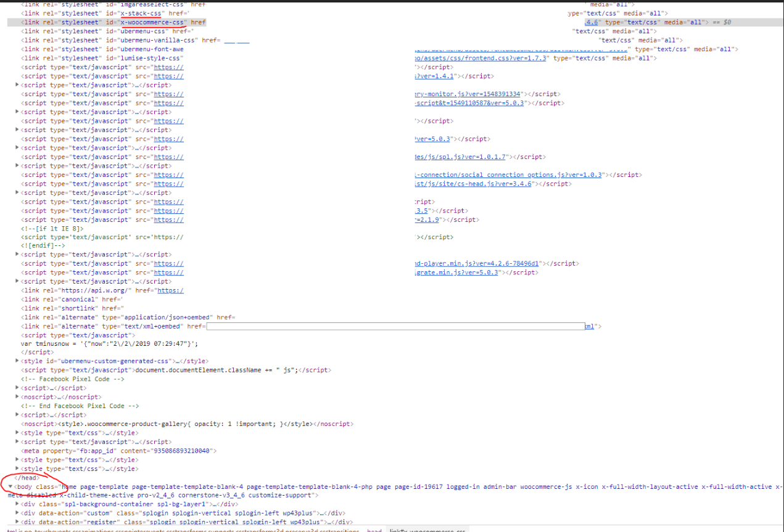This screenshot has height=532, width=784.
Task: Follow the spl.js?ver=1.0.1.7 script URL
Action: point(463,157)
